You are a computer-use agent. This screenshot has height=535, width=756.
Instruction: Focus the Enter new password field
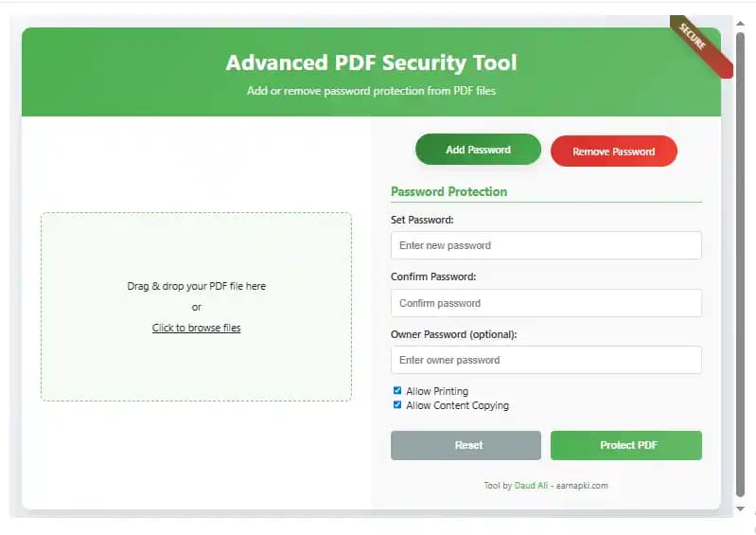click(x=546, y=245)
